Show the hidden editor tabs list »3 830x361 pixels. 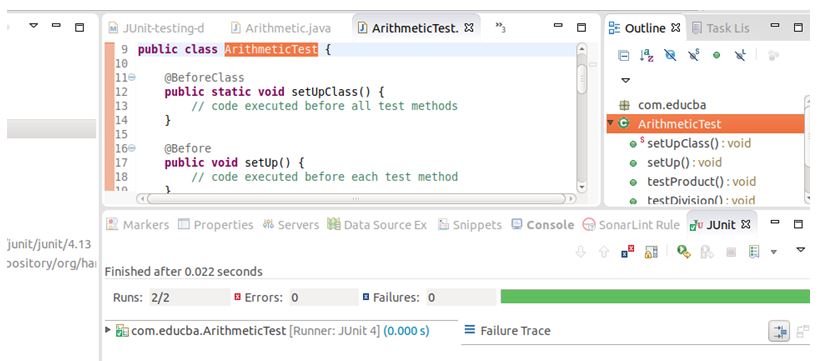[x=500, y=28]
